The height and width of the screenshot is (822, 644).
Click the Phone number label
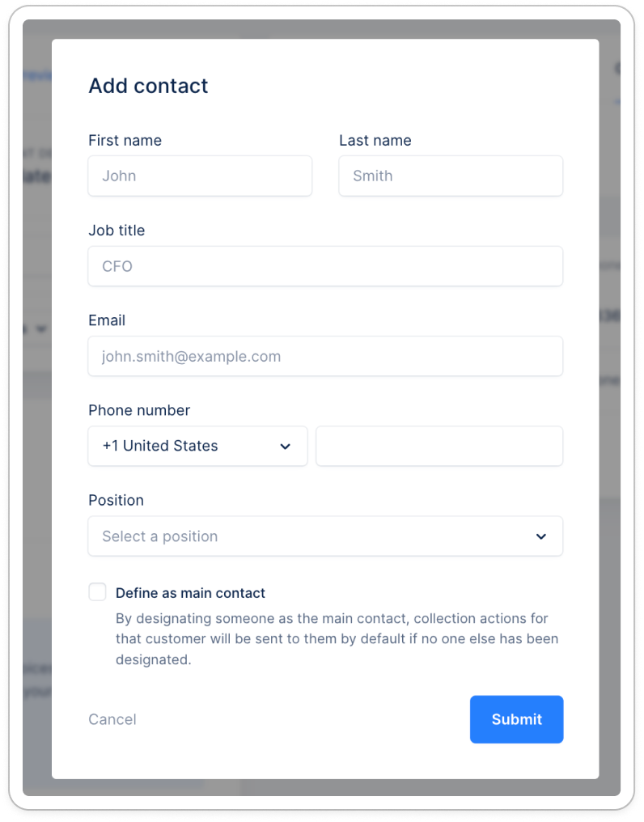click(139, 410)
